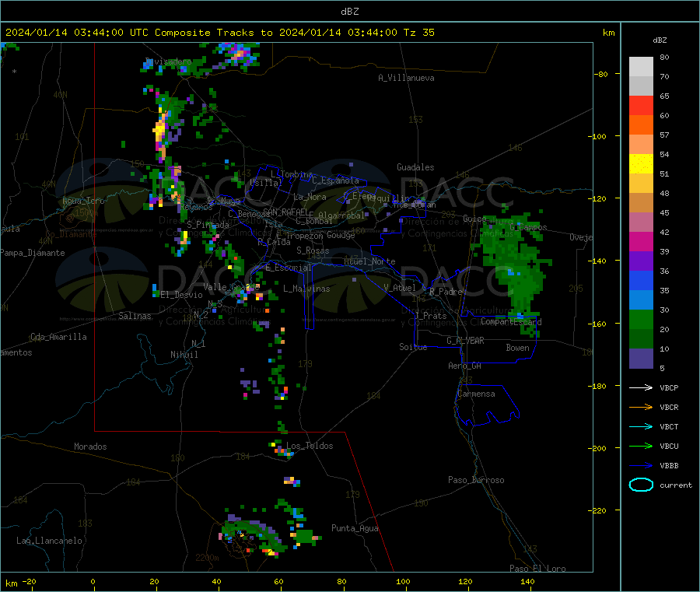Select the purple 36 dBZ color swatch
This screenshot has width=700, height=592.
641,261
